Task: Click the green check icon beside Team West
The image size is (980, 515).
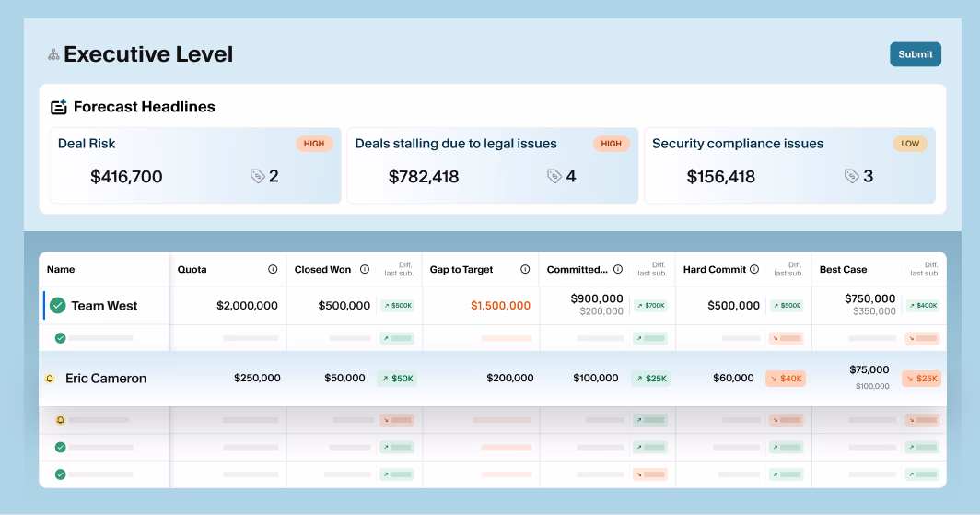Action: (x=57, y=306)
